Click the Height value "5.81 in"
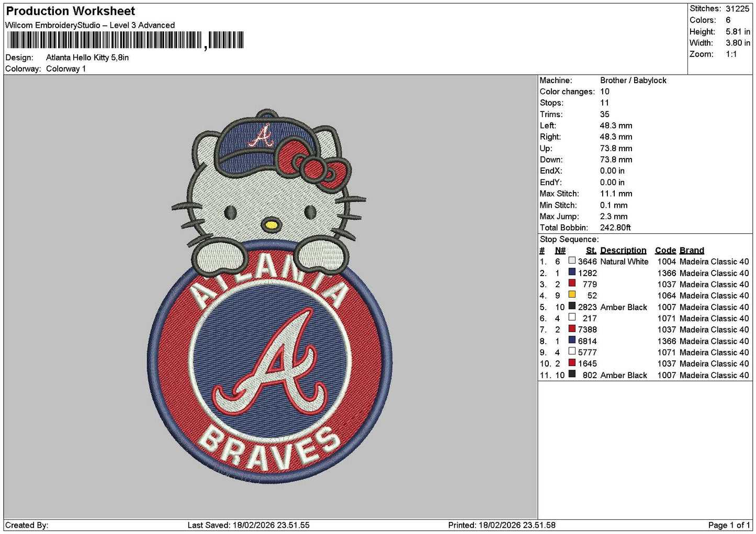 738,31
